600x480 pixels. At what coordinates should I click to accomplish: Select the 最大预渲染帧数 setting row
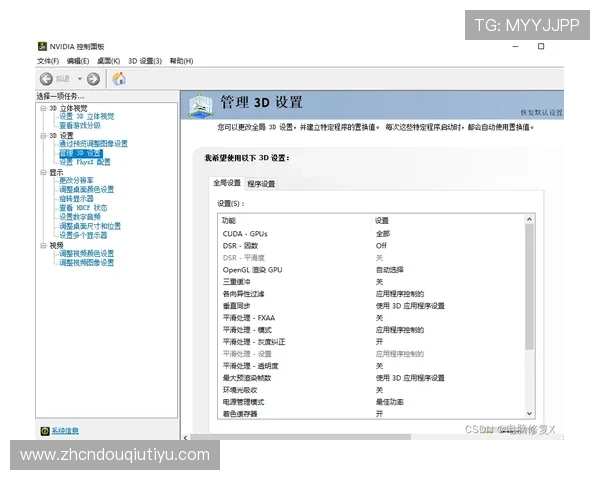[x=371, y=378]
